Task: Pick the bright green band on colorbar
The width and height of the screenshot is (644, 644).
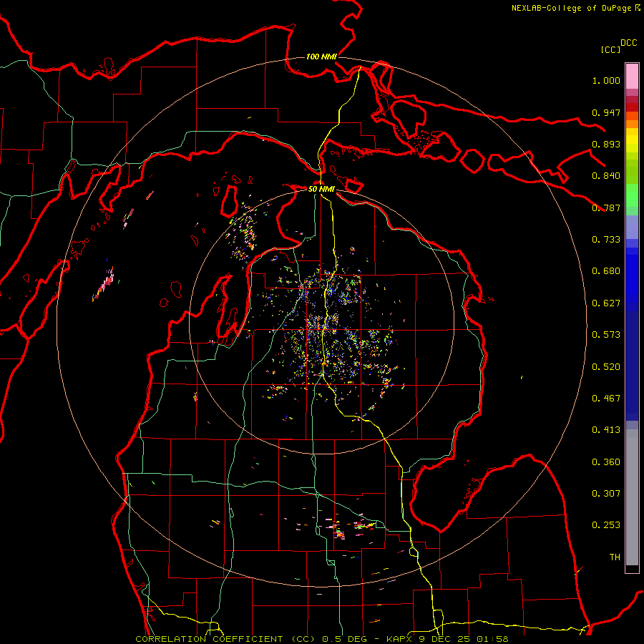Action: (632, 195)
